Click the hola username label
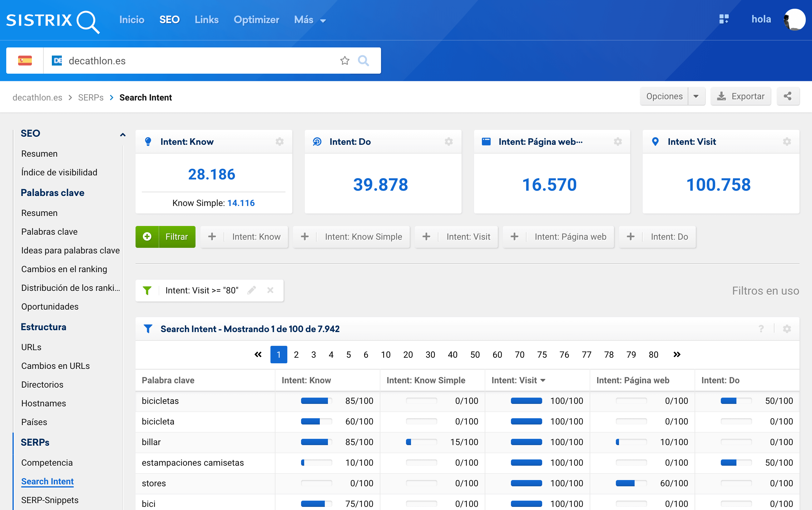 pyautogui.click(x=761, y=19)
